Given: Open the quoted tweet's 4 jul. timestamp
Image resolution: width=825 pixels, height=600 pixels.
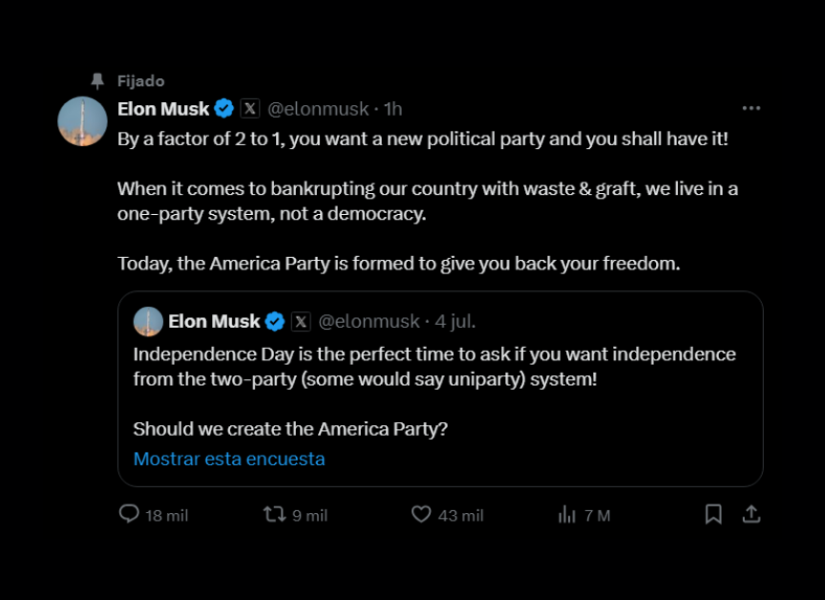Looking at the screenshot, I should (454, 321).
